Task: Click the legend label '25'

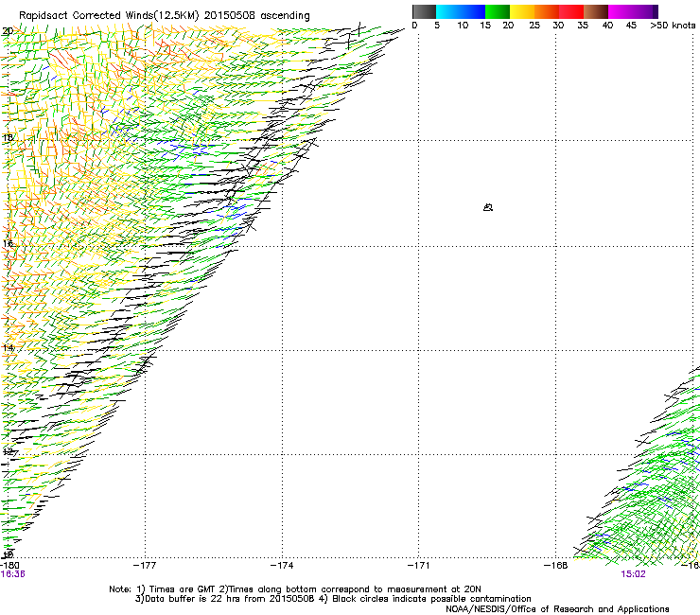Action: [534, 26]
